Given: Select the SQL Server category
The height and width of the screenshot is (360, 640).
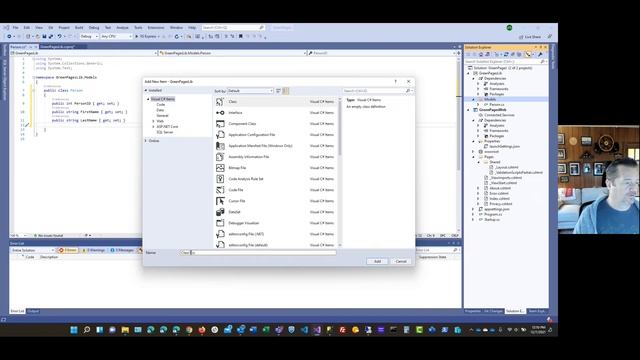Looking at the screenshot, I should pos(165,132).
